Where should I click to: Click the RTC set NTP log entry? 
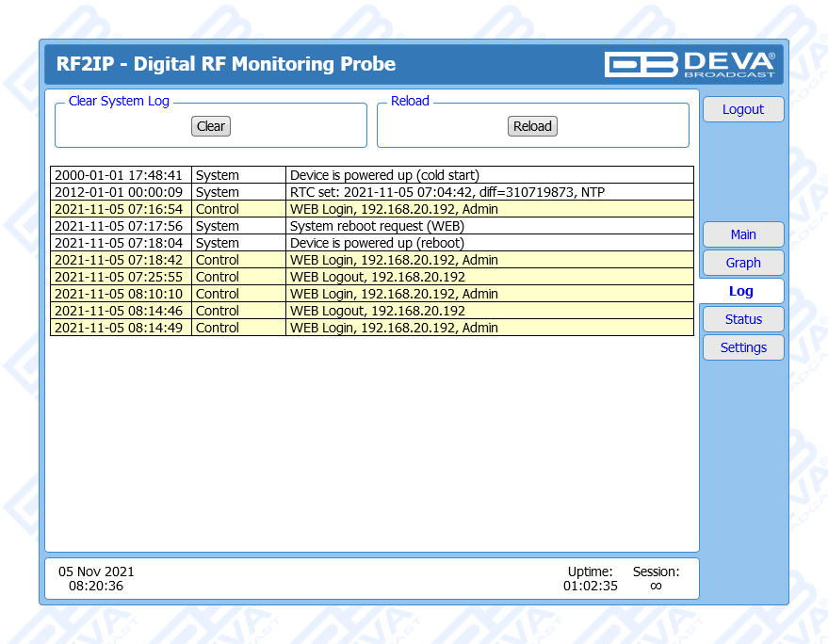(x=446, y=192)
